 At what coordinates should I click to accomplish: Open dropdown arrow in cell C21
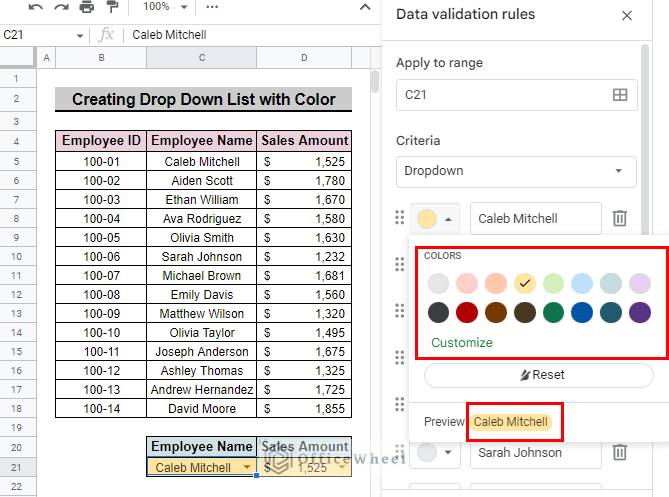[247, 467]
